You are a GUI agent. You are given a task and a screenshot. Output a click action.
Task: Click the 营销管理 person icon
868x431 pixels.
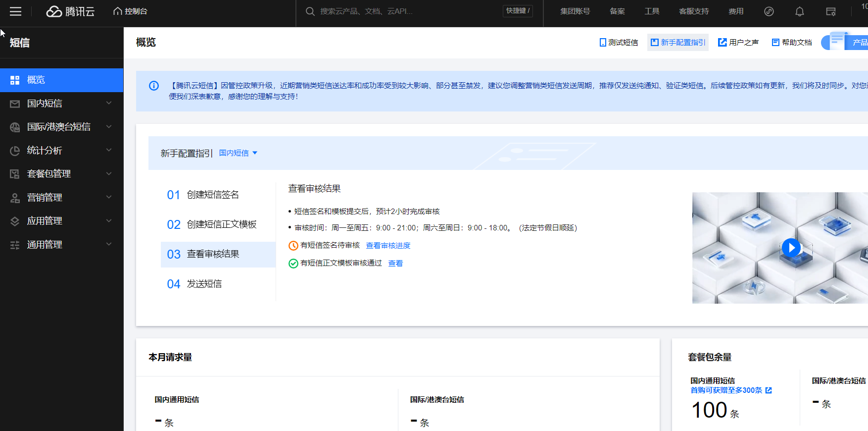coord(15,198)
